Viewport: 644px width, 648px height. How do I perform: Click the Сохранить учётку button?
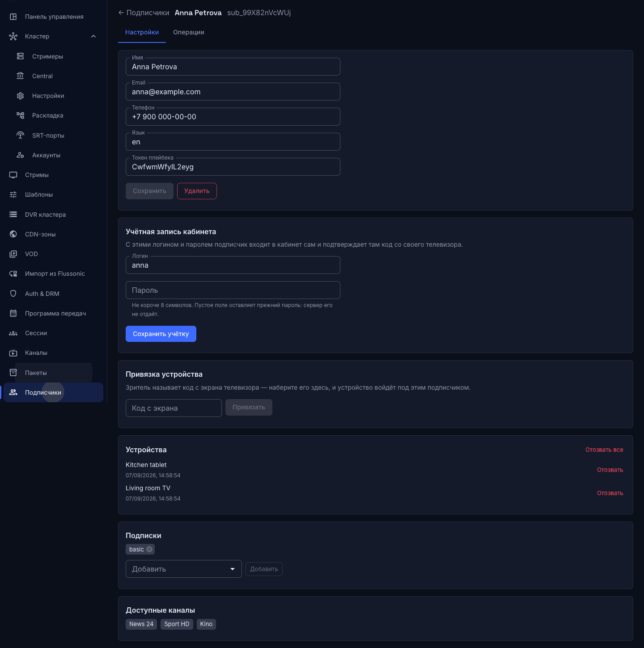[x=161, y=334]
